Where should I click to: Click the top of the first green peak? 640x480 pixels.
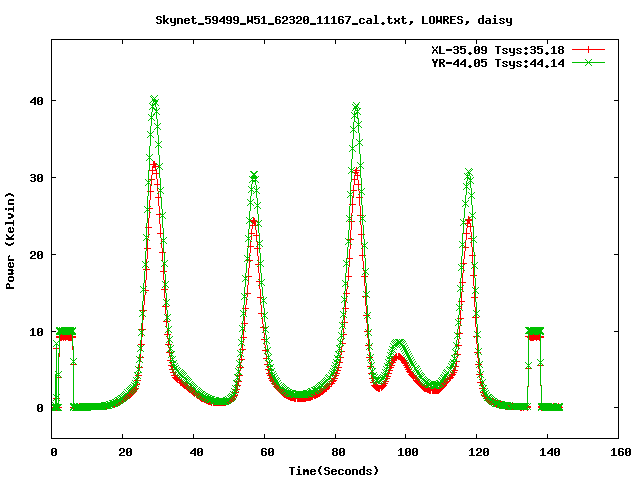point(154,100)
